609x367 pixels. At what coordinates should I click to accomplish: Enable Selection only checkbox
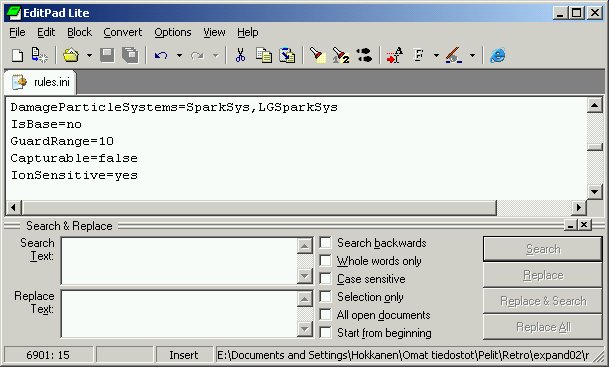coord(325,297)
